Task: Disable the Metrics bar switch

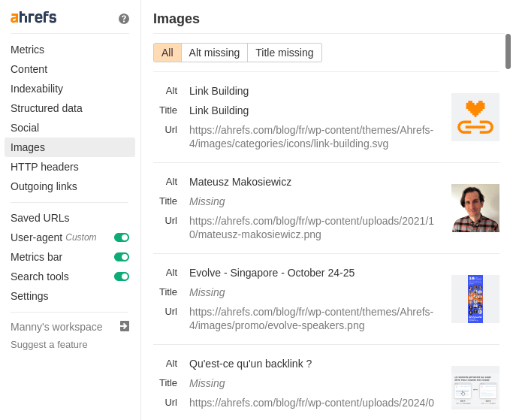Action: point(122,257)
